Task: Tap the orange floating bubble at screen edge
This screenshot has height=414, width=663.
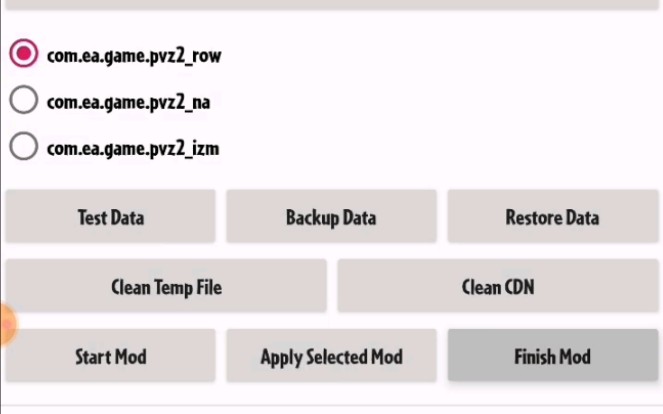Action: pos(8,325)
